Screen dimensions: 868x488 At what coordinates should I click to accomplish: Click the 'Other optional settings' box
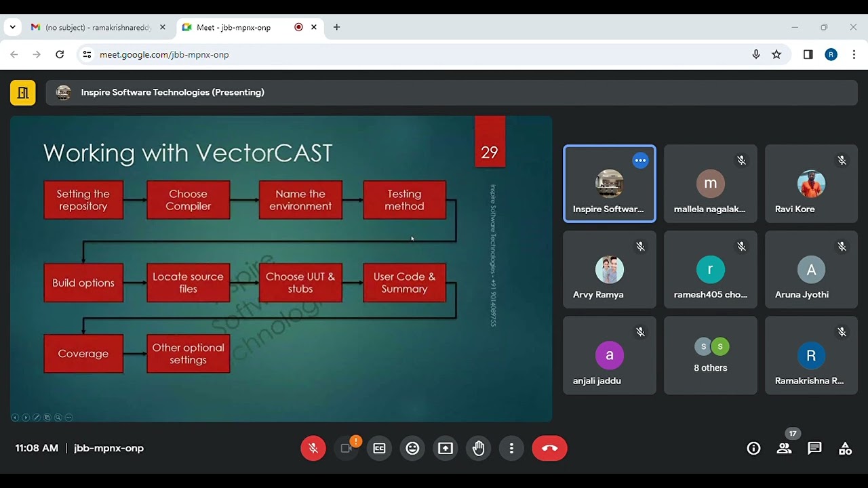pyautogui.click(x=189, y=353)
